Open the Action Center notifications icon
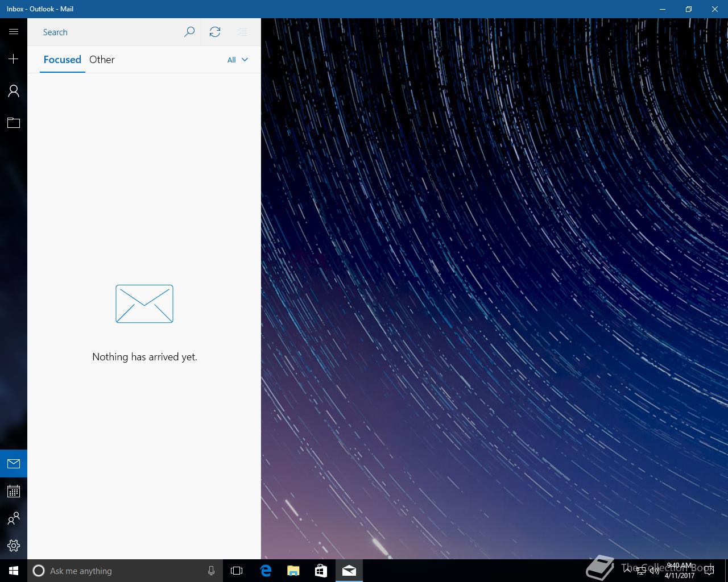The image size is (728, 582). click(x=709, y=571)
